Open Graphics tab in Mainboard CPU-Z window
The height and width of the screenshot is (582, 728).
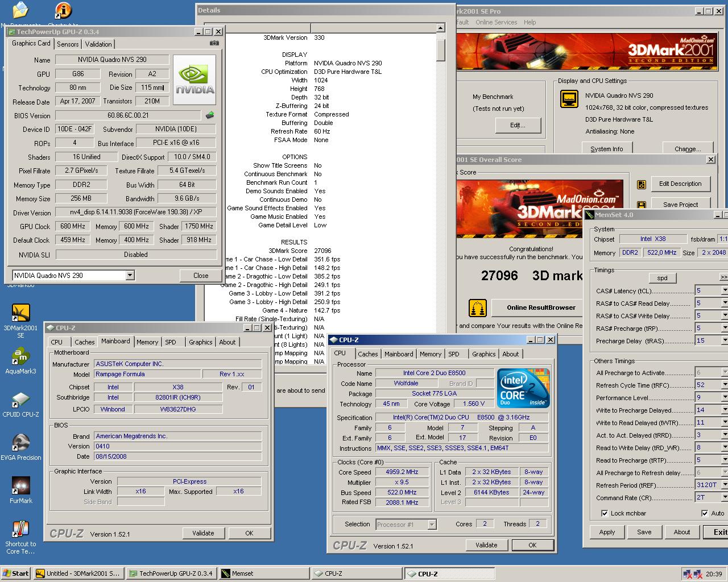[200, 342]
